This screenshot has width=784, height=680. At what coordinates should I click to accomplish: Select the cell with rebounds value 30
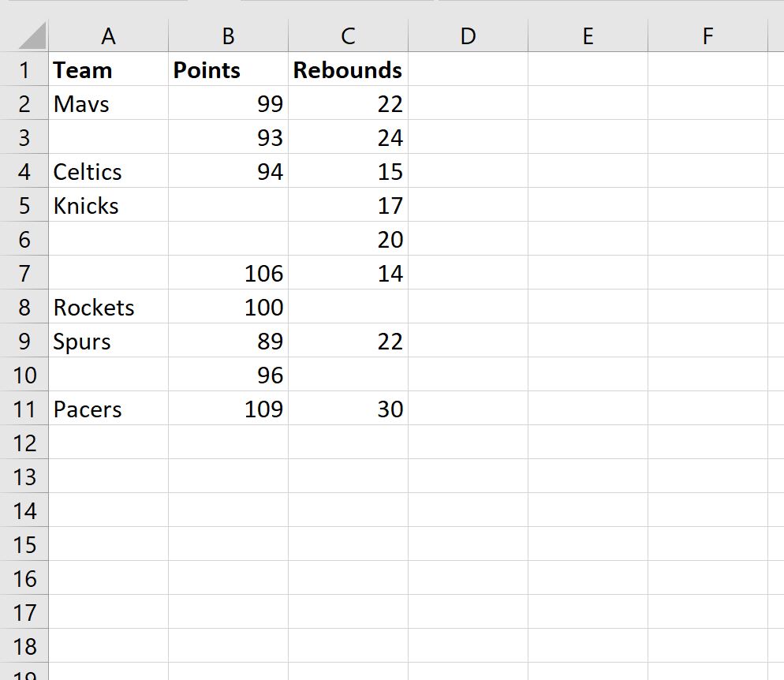point(348,409)
